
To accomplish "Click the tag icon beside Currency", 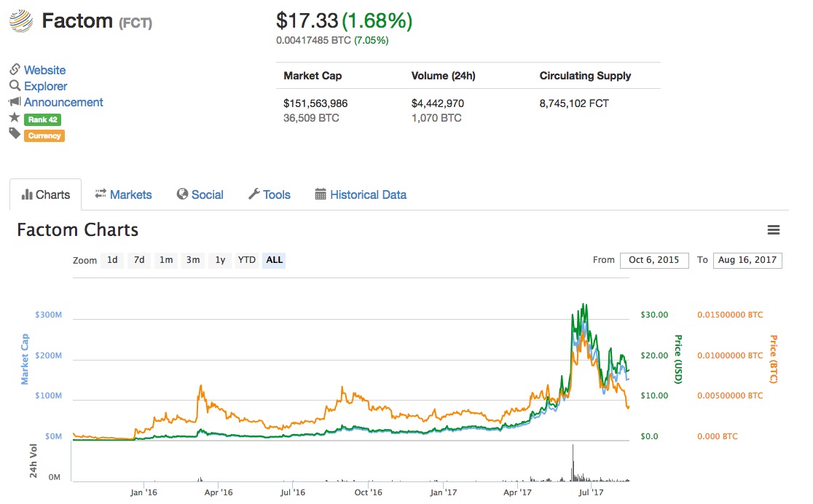I will pyautogui.click(x=15, y=134).
